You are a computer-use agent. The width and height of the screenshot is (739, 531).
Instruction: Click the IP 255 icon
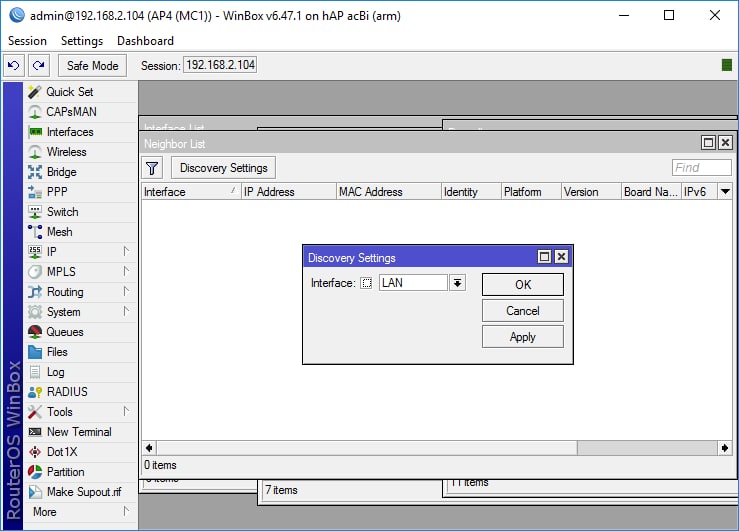coord(34,252)
